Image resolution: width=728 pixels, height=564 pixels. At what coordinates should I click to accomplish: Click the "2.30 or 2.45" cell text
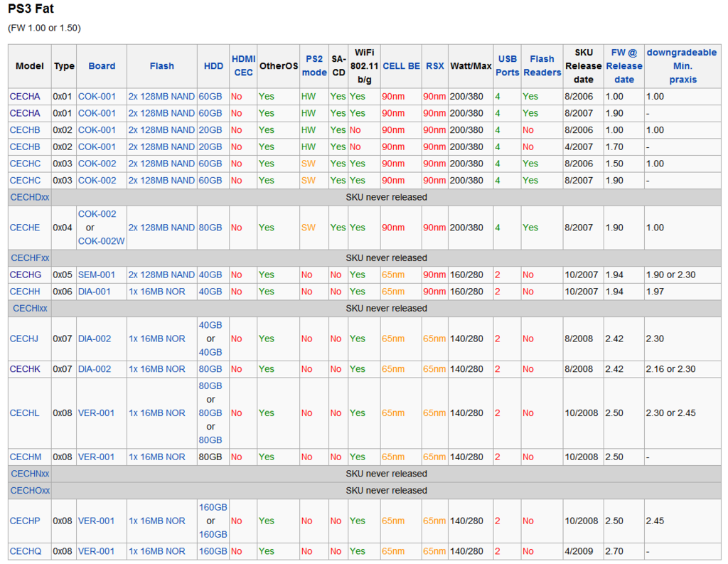coord(671,413)
